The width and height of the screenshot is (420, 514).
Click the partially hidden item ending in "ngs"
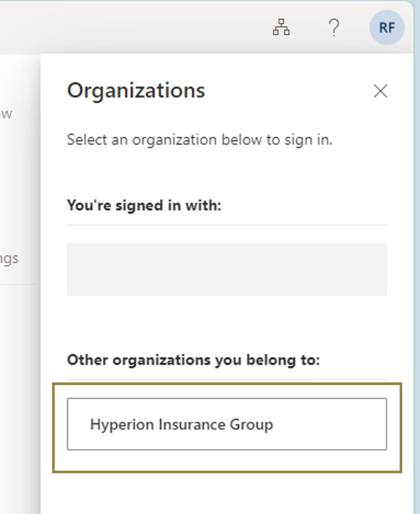9,259
